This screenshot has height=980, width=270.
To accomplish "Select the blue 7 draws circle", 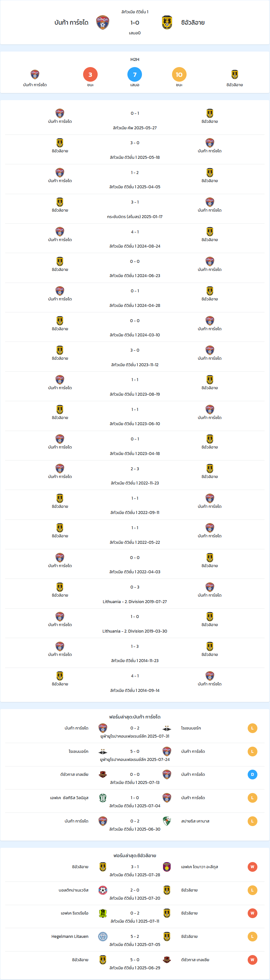I will point(135,75).
